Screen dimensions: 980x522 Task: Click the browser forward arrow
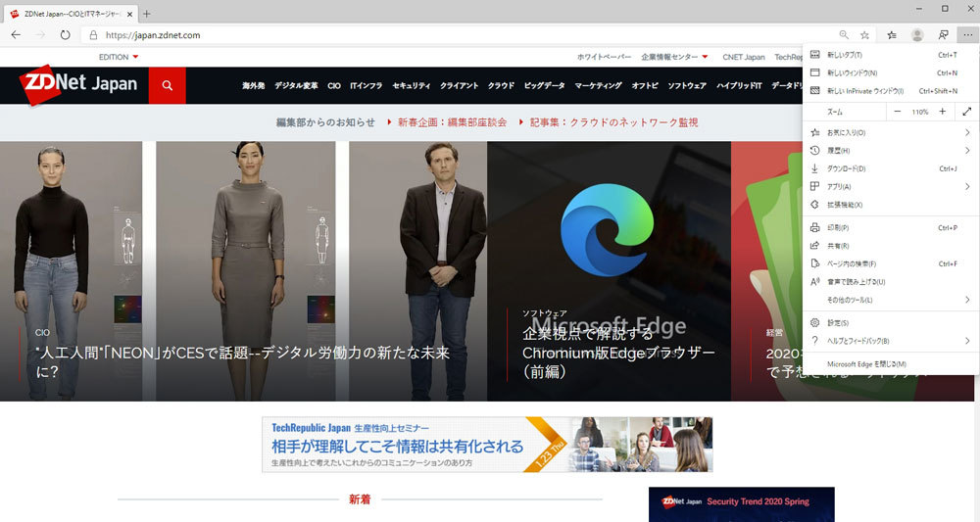coord(40,35)
